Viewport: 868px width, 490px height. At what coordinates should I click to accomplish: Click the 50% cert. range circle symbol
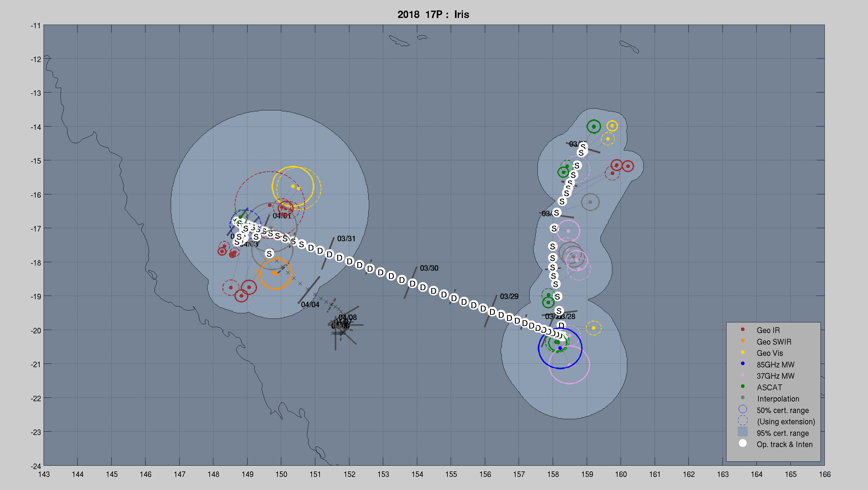(x=742, y=409)
